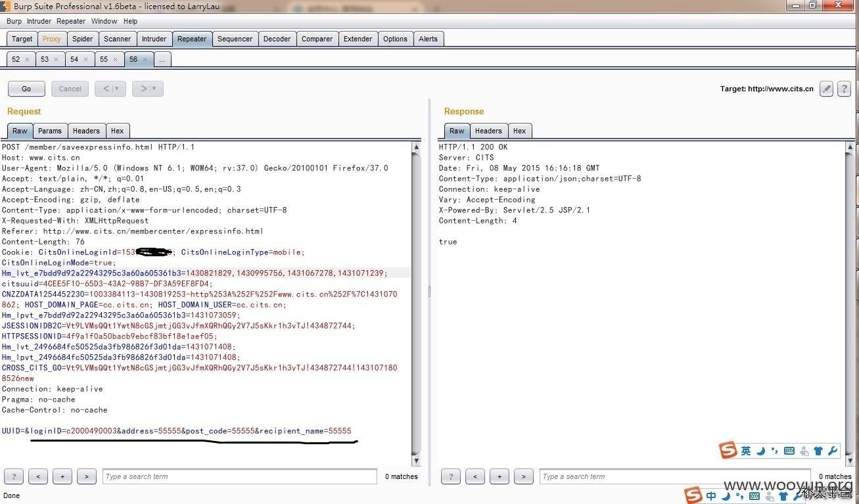859x504 pixels.
Task: Switch to the Comparer tab
Action: (317, 39)
